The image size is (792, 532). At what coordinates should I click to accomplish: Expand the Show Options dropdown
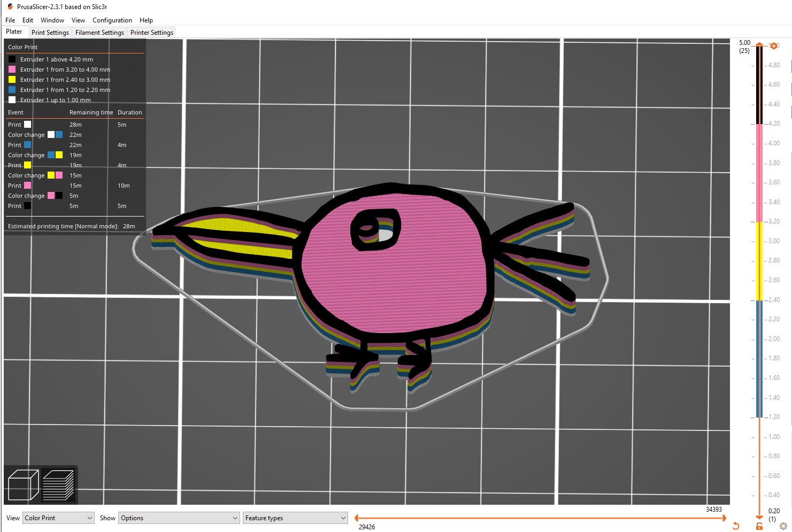[179, 518]
